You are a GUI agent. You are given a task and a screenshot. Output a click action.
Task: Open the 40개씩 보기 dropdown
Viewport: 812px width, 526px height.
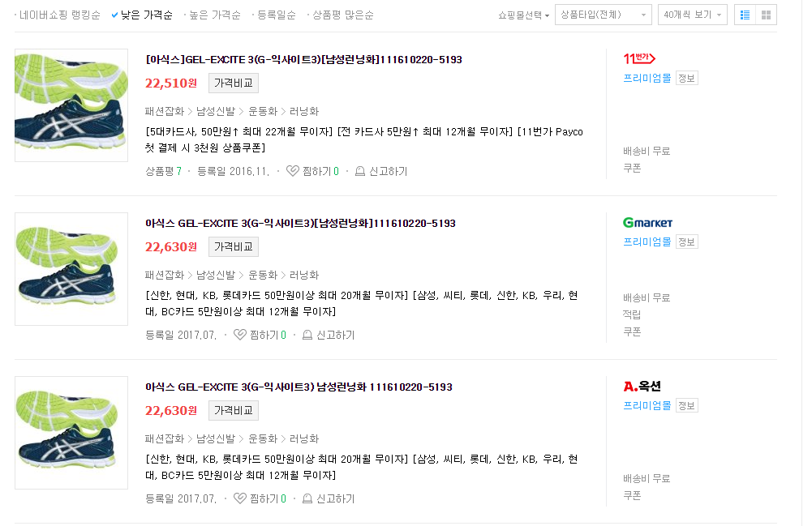pos(693,15)
